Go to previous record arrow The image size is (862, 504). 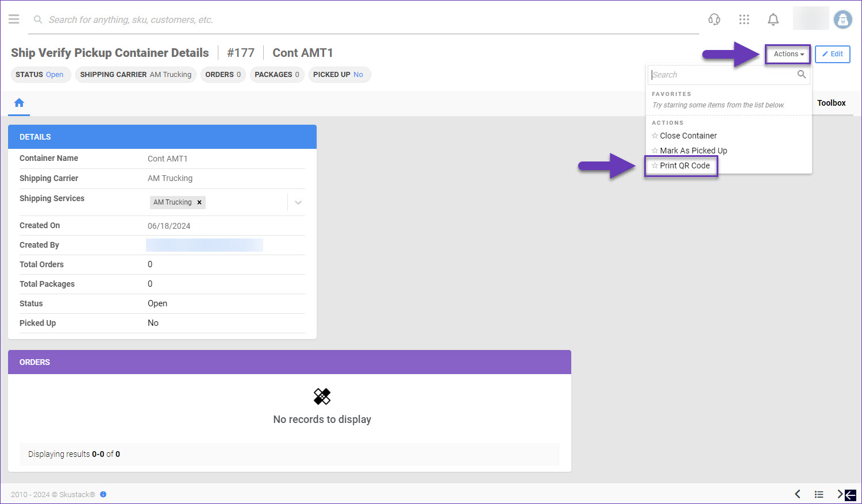click(798, 494)
